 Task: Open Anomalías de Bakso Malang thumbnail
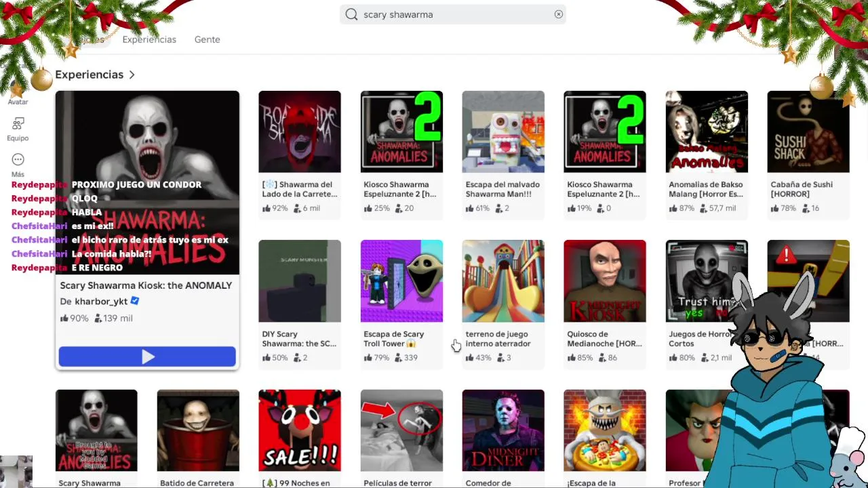pyautogui.click(x=707, y=131)
